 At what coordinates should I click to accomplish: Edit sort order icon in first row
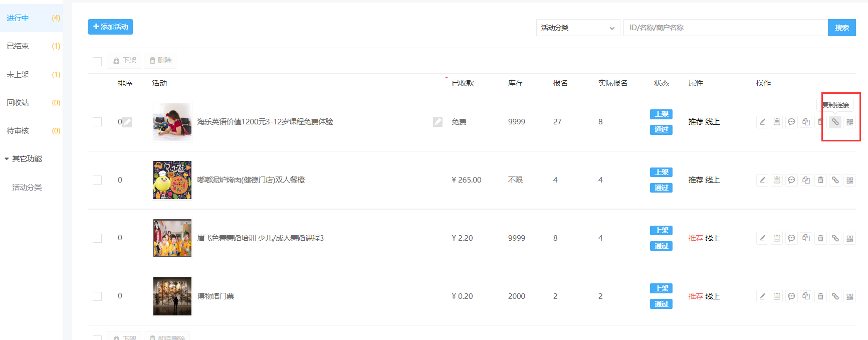click(127, 122)
